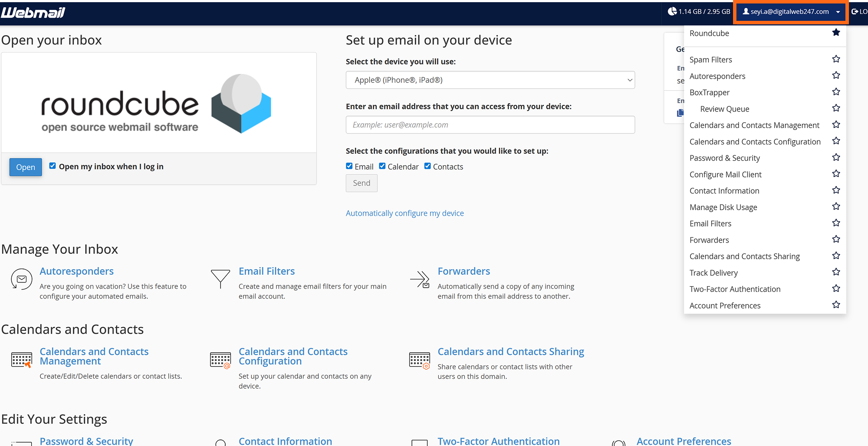This screenshot has width=868, height=446.
Task: Star the Email Filters menu entry
Action: point(836,223)
